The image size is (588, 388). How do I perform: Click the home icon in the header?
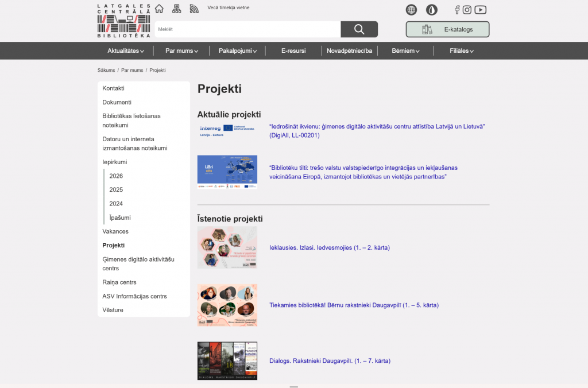[159, 9]
